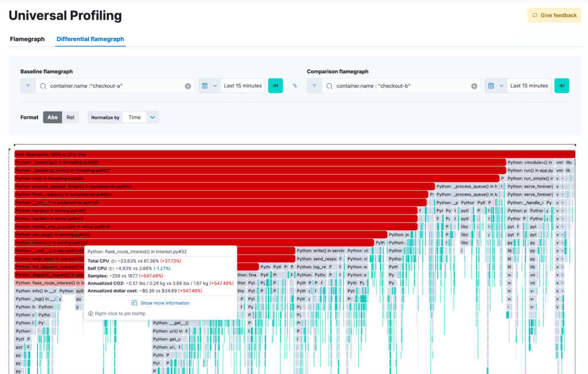Image resolution: width=588 pixels, height=374 pixels.
Task: Clear the comparison checkout-b query using its x icon
Action: [474, 85]
